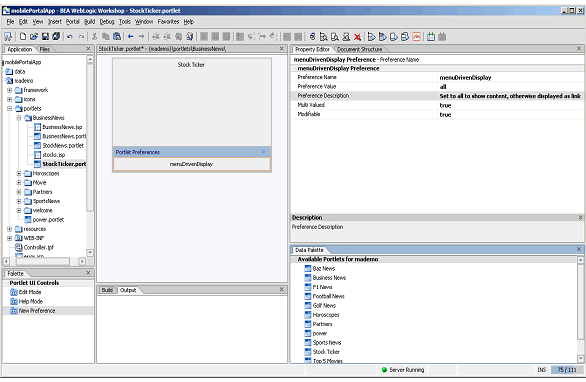The height and width of the screenshot is (382, 586).
Task: Select the menuDrivenDisplay preference box
Action: [x=192, y=164]
